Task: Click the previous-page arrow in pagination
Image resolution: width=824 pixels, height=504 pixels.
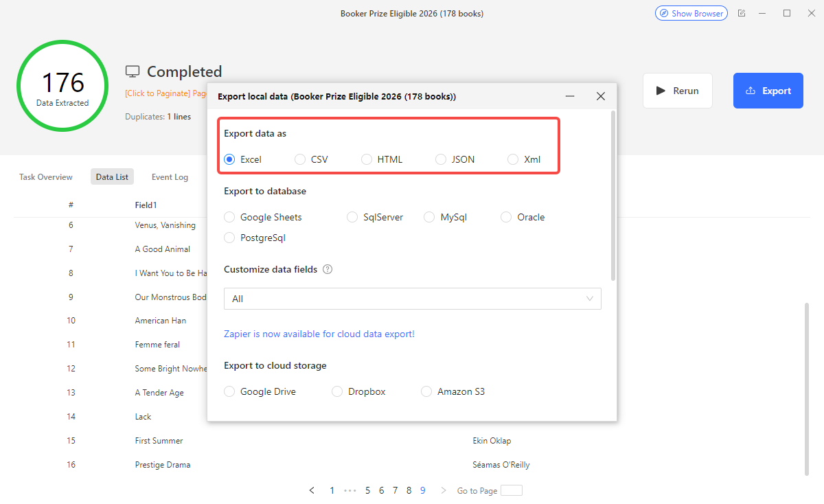Action: tap(312, 490)
